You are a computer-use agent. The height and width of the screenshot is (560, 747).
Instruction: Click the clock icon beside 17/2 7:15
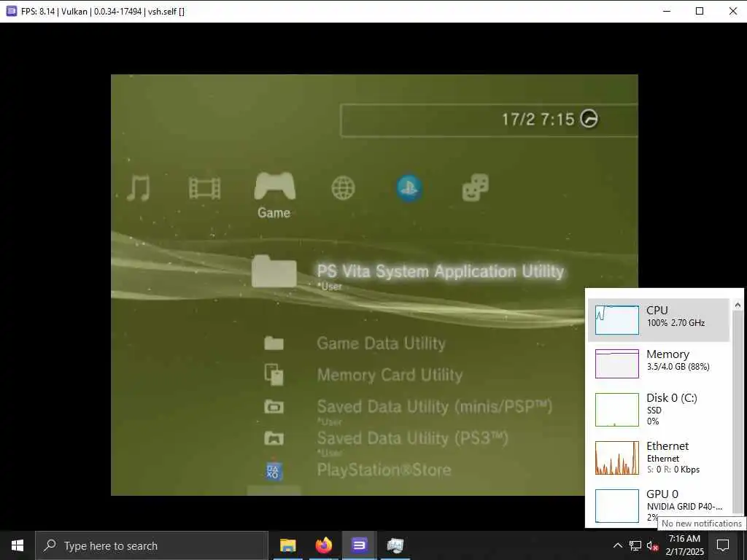(589, 119)
